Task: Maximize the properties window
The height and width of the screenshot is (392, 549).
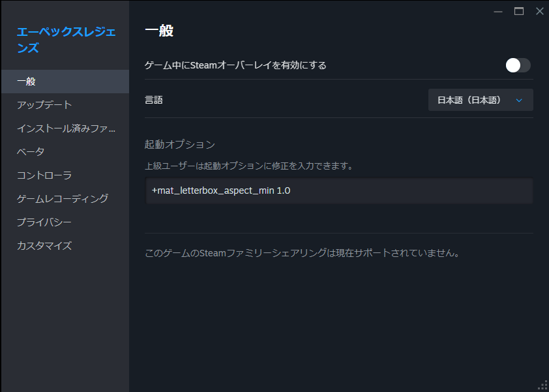Action: click(x=519, y=11)
